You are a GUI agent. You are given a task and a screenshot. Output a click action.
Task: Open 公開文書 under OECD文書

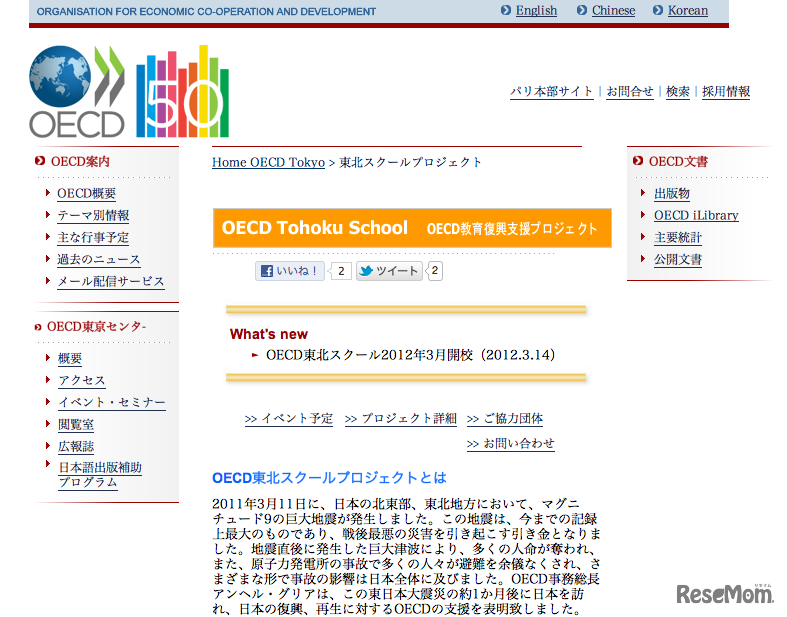coord(678,260)
